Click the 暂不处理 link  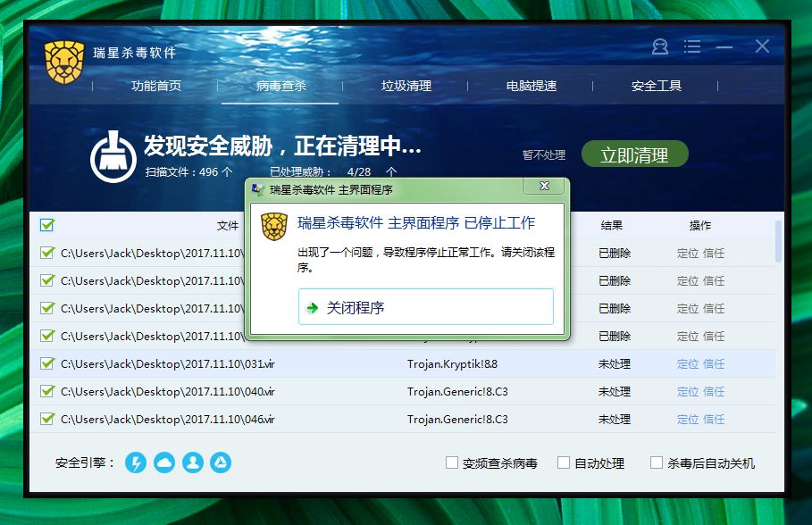click(x=544, y=154)
